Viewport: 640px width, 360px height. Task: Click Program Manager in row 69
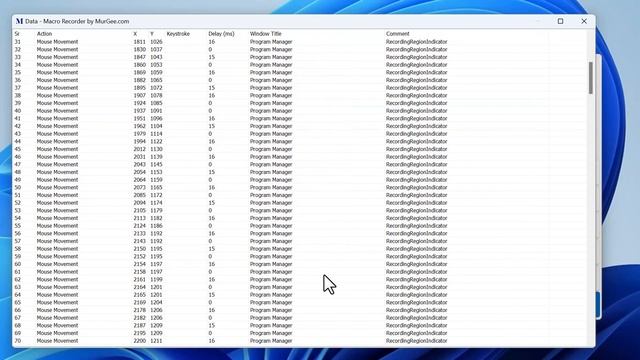[x=271, y=333]
